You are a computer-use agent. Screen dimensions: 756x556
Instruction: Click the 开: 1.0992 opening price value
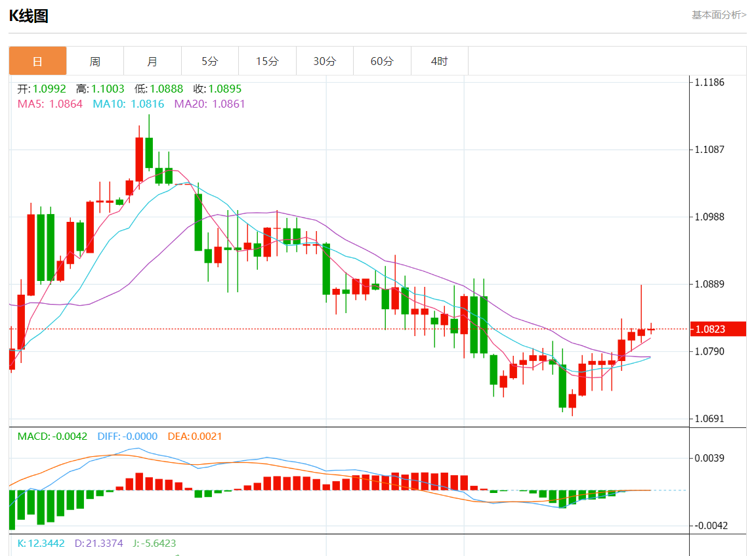click(42, 89)
